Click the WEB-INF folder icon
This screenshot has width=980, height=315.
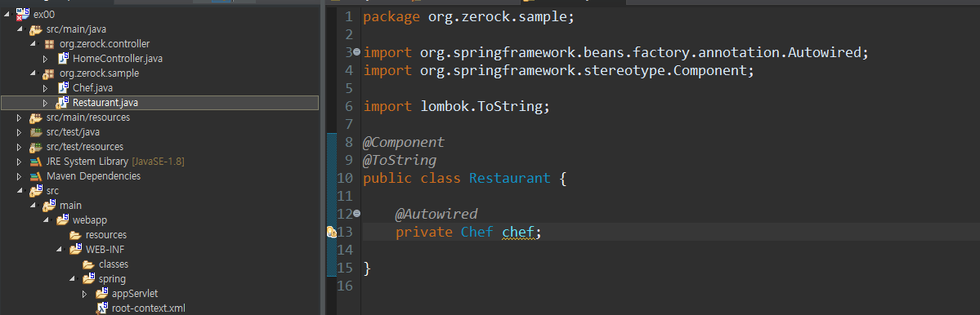click(x=75, y=250)
